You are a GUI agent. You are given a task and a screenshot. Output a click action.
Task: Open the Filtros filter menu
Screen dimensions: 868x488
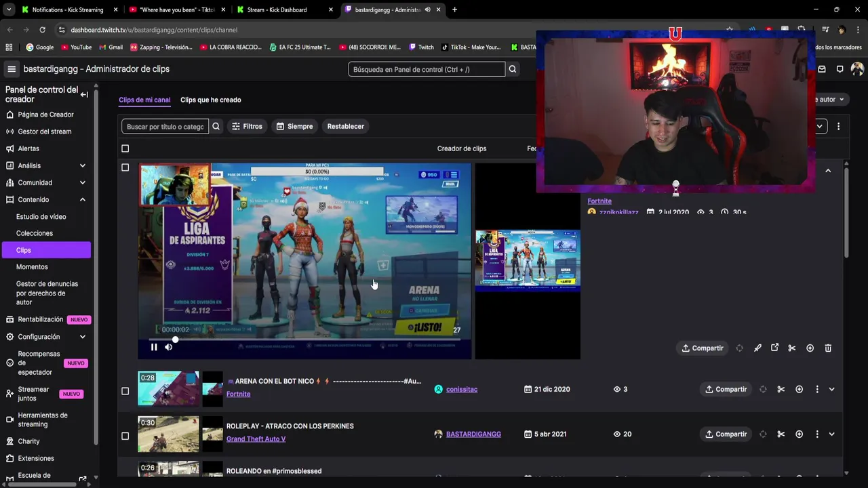click(x=247, y=126)
